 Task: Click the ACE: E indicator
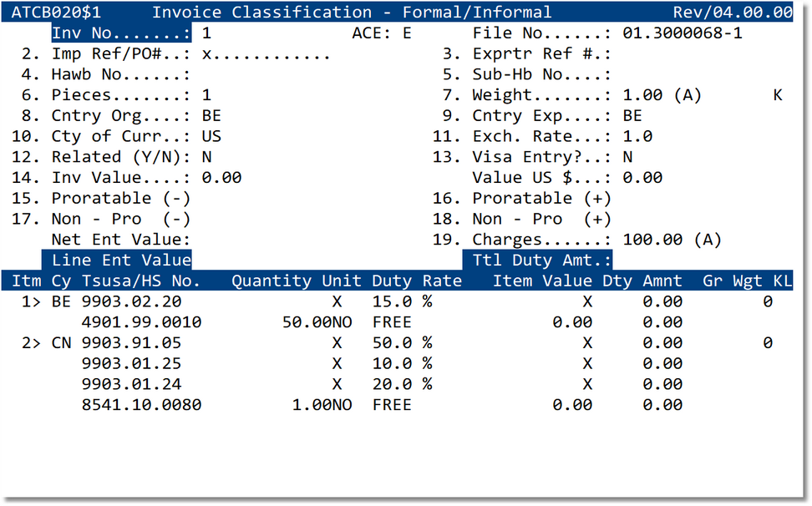pos(382,33)
